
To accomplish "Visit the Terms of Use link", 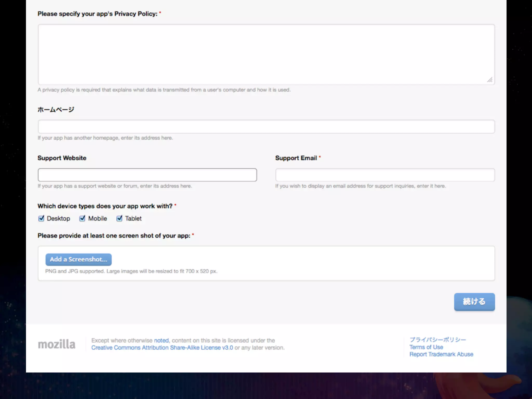I will pos(426,347).
